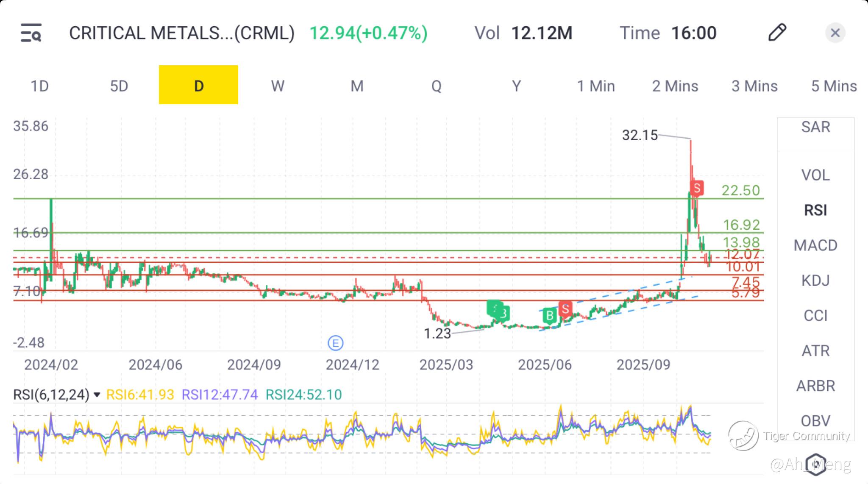Open the stock search list icon
Screen dimensions: 868x484
click(31, 33)
